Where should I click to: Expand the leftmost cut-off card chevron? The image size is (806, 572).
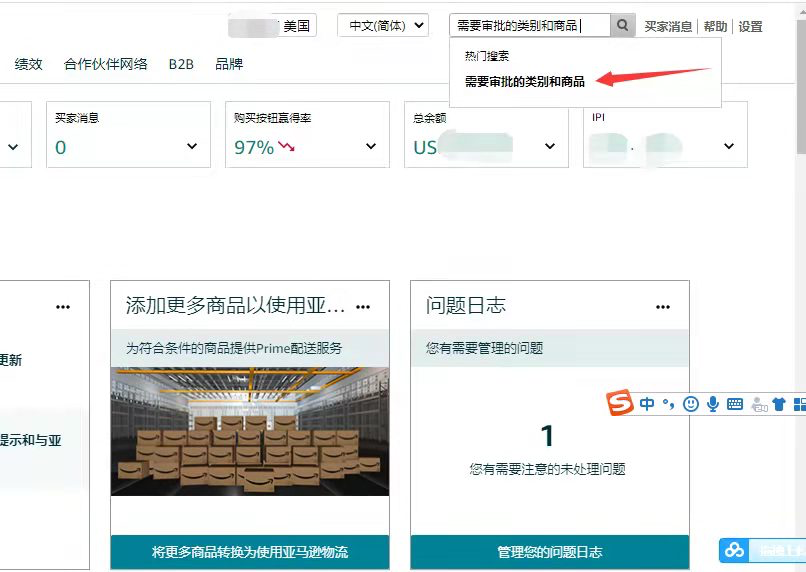point(13,147)
